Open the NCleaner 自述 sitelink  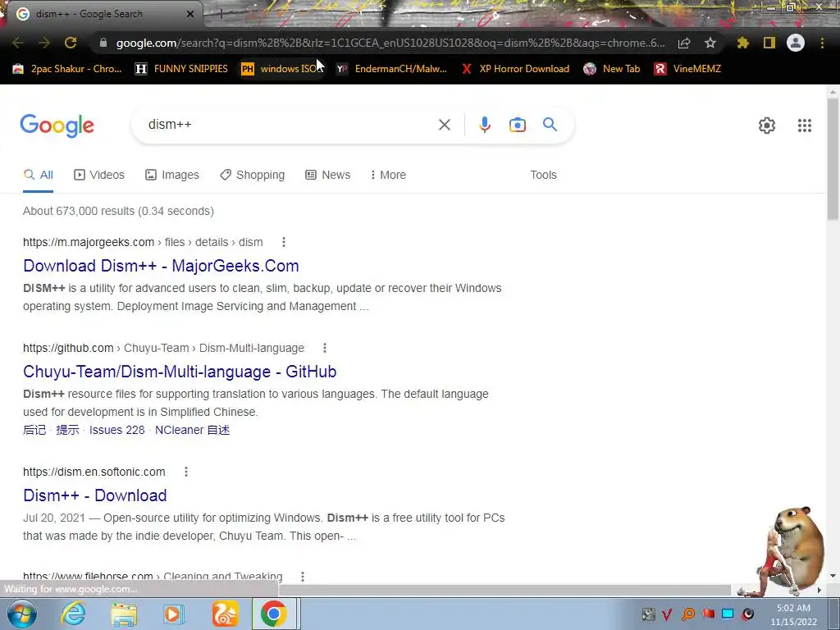point(192,430)
